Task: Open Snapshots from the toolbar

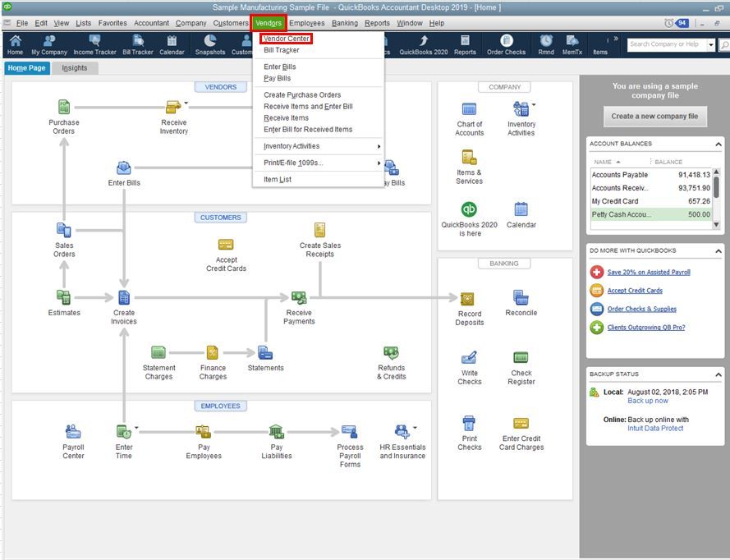Action: (x=210, y=44)
